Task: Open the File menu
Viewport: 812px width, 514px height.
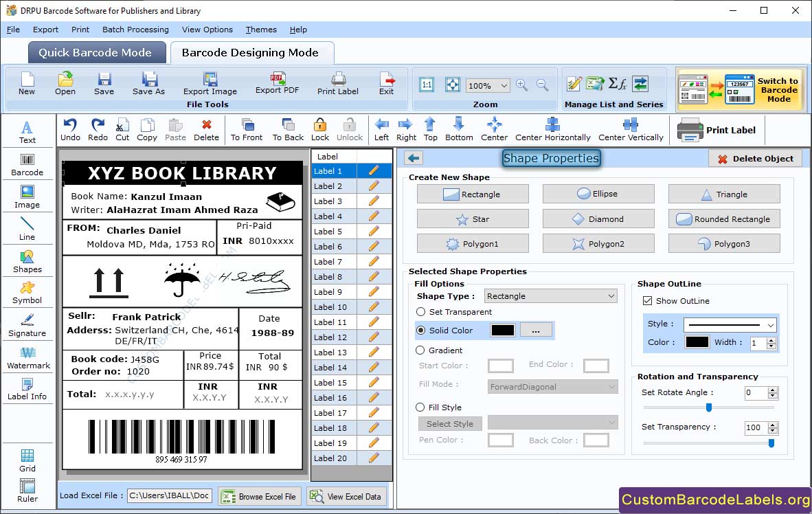Action: coord(14,30)
